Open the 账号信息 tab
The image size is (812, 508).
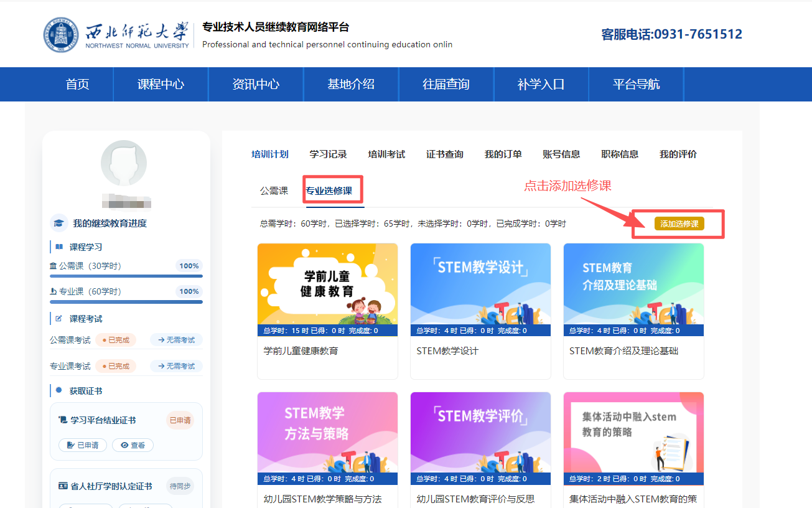[561, 154]
